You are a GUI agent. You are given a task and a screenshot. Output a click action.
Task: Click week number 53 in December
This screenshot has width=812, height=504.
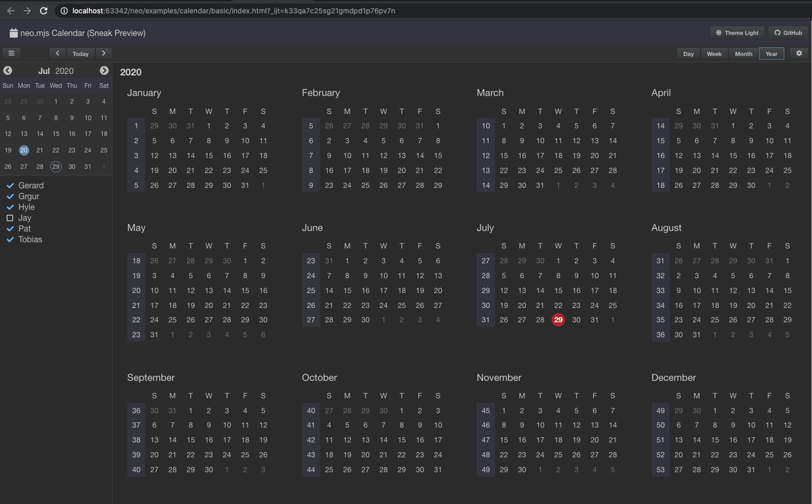660,469
